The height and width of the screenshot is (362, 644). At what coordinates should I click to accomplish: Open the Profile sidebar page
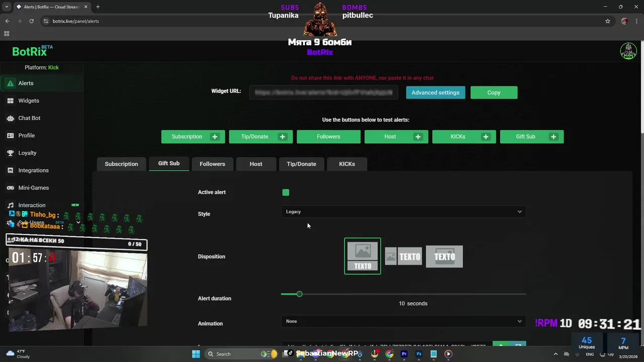(x=42, y=135)
